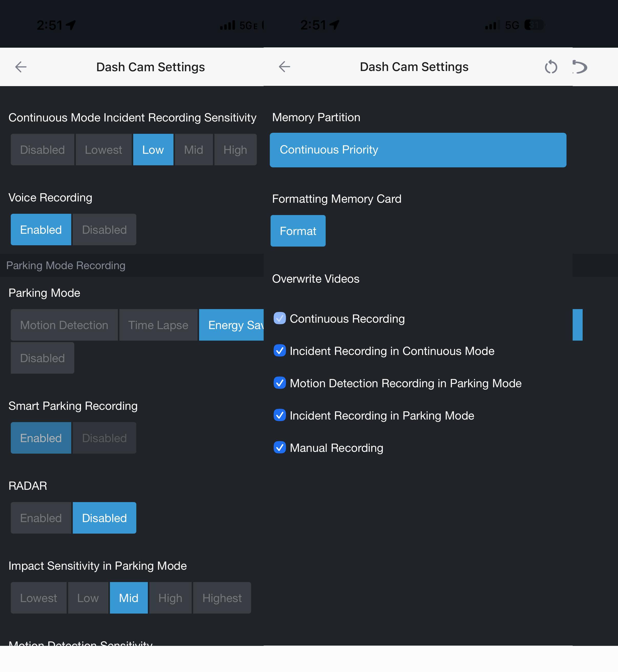
Task: Uncheck Manual Recording checkbox
Action: click(280, 447)
